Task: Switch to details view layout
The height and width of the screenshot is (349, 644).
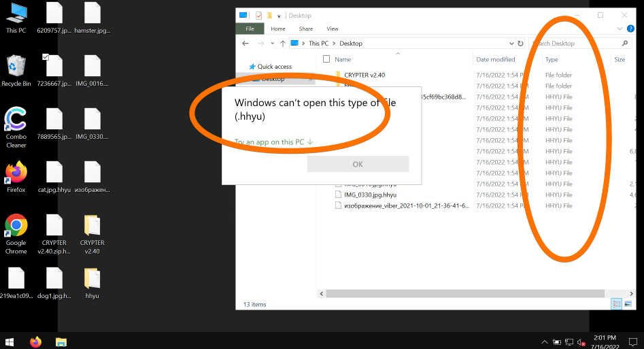Action: [x=616, y=303]
